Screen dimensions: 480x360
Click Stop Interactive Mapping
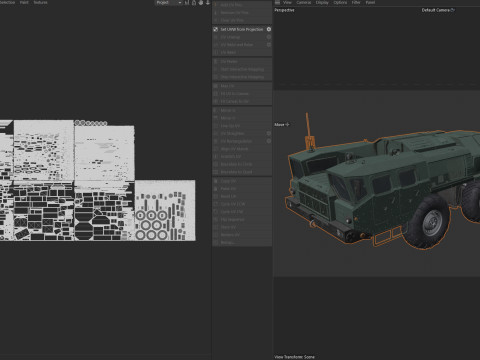[242, 77]
